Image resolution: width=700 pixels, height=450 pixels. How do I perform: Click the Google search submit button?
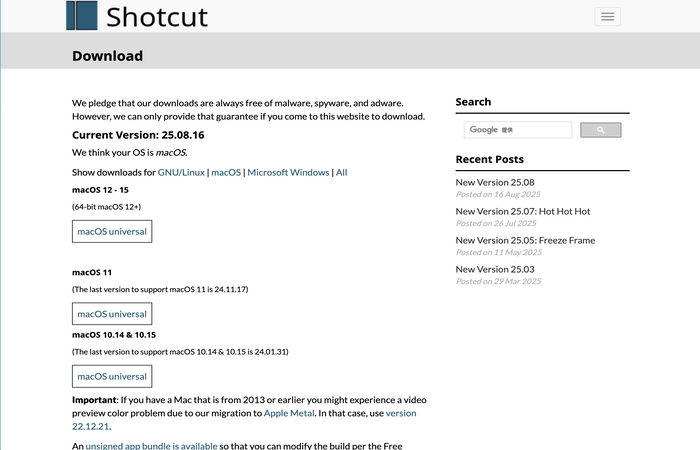pos(600,130)
